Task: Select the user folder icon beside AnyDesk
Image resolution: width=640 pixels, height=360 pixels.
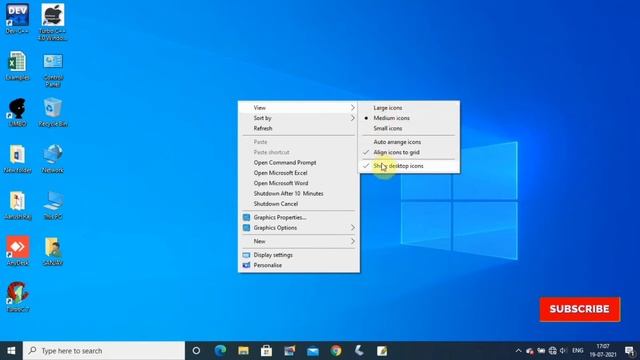Action: [x=53, y=251]
